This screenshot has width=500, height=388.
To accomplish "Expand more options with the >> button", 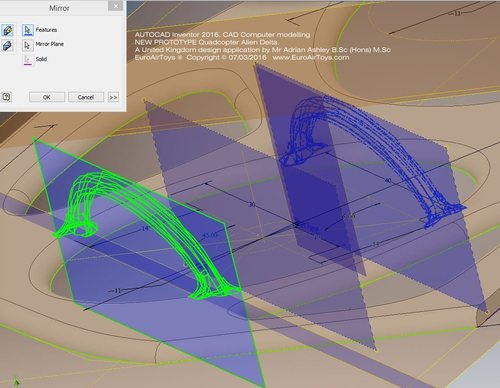I will tap(113, 97).
